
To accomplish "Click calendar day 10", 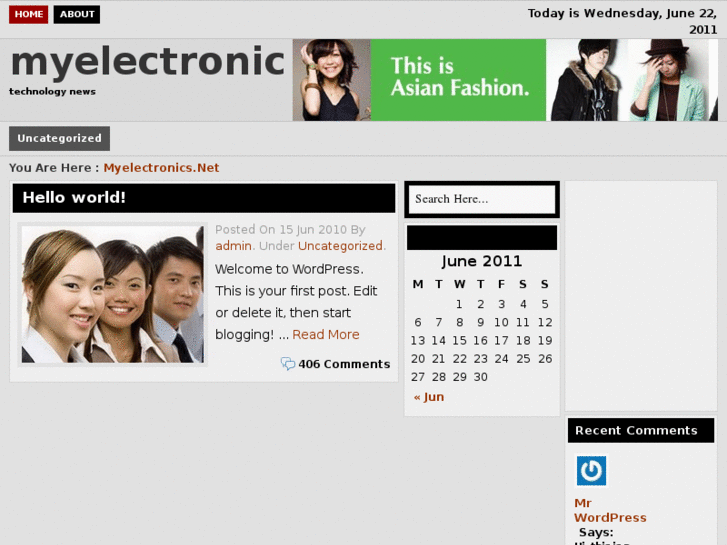I will click(501, 322).
